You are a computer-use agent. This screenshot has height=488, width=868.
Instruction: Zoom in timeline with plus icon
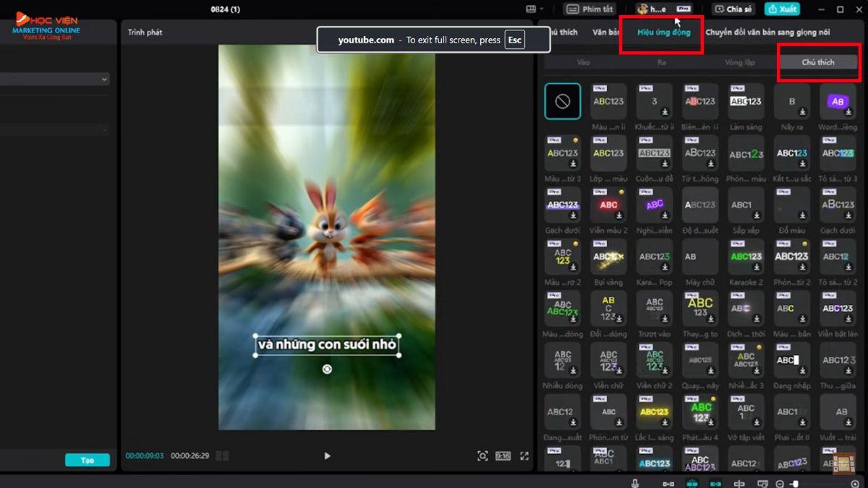click(855, 483)
